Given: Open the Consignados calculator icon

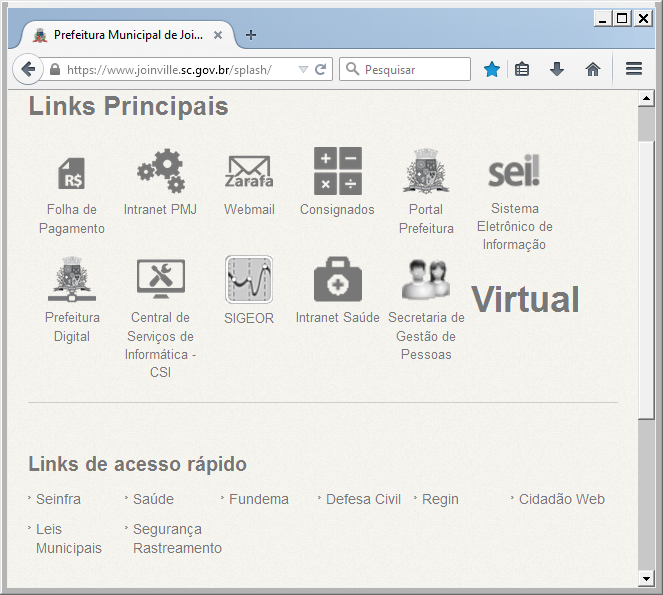Looking at the screenshot, I should coord(338,171).
